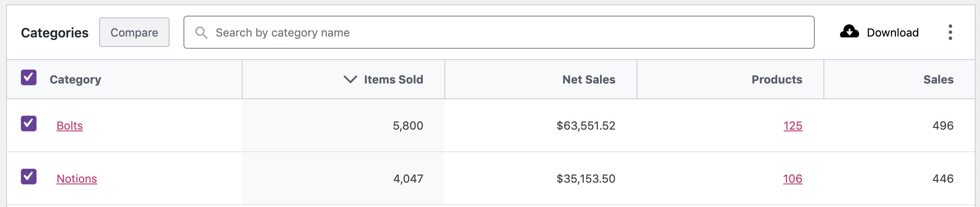Click the Compare button

click(x=134, y=32)
